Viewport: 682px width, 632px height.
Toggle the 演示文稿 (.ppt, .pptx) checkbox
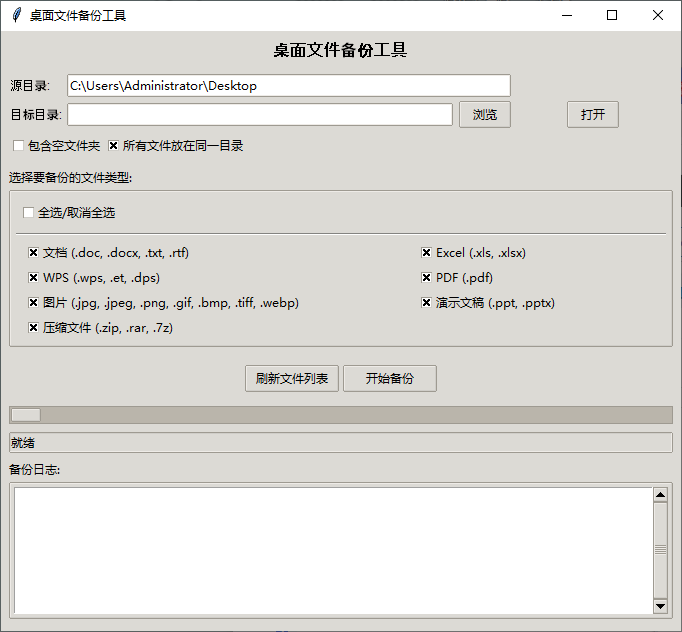[x=426, y=303]
